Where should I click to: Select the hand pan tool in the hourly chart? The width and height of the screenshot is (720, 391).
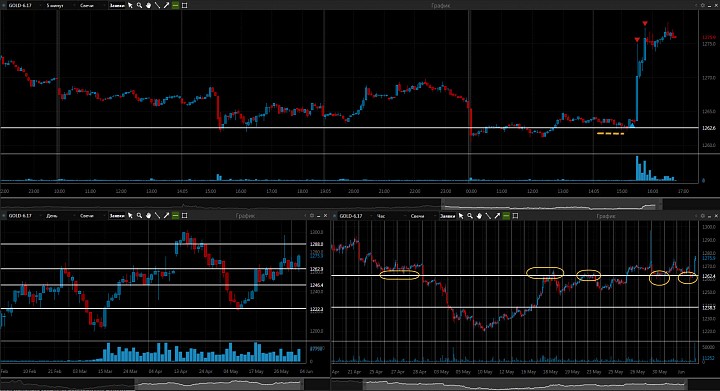(x=479, y=216)
